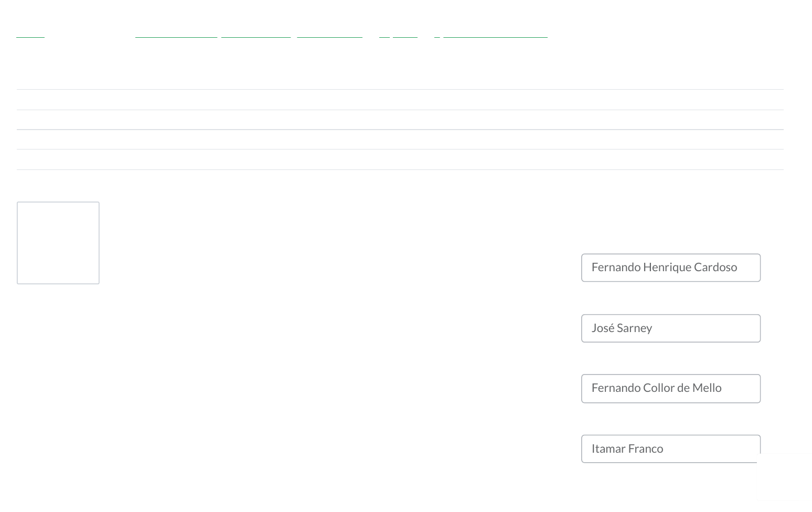Select the Itamar Franco answer option
The image size is (812, 512).
point(670,449)
